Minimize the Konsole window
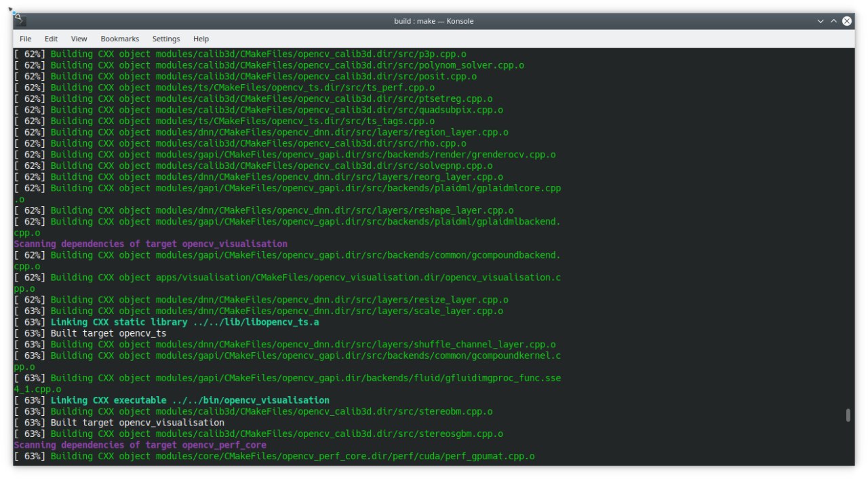This screenshot has width=868, height=479. pyautogui.click(x=821, y=21)
